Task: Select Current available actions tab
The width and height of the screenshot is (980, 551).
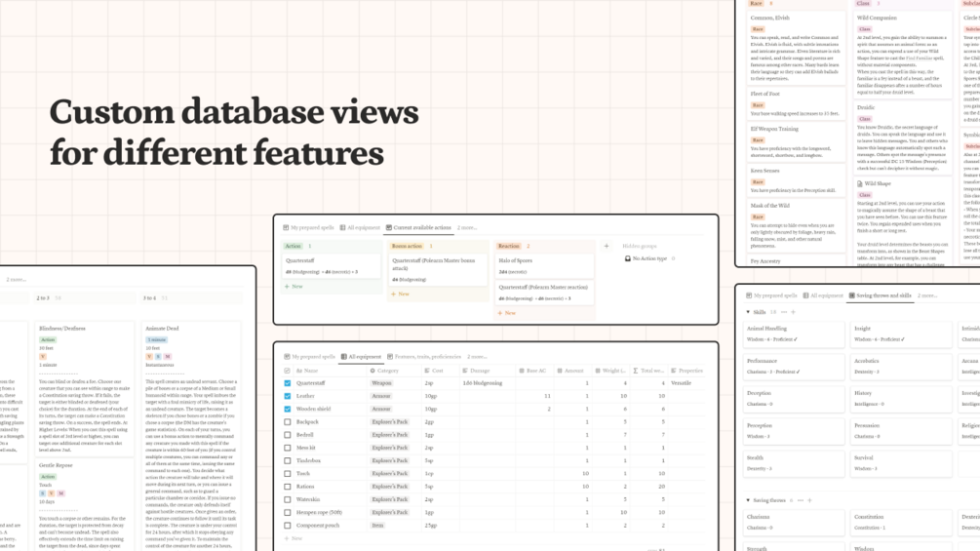Action: (418, 227)
